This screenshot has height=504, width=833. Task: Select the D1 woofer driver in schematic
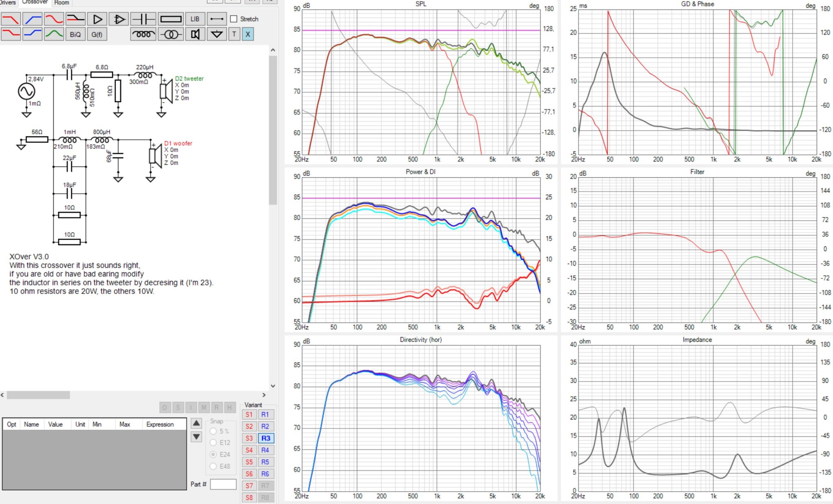pyautogui.click(x=155, y=156)
